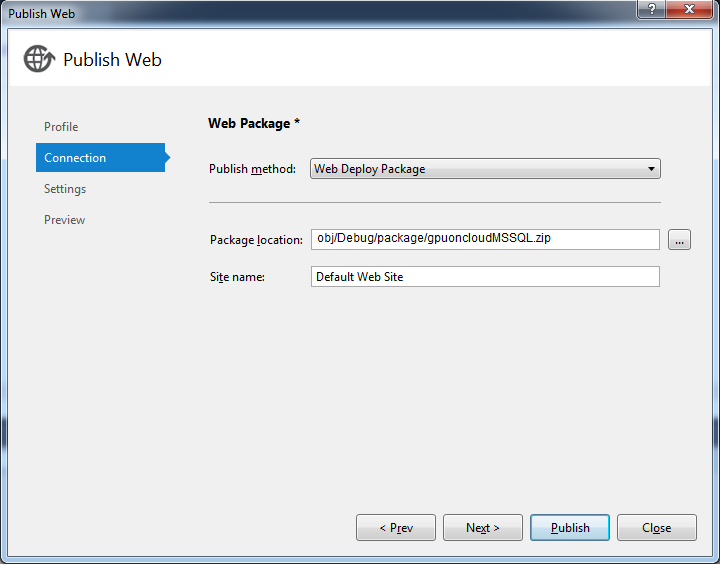Browse for package location with ellipsis button
The height and width of the screenshot is (565, 720).
[679, 240]
